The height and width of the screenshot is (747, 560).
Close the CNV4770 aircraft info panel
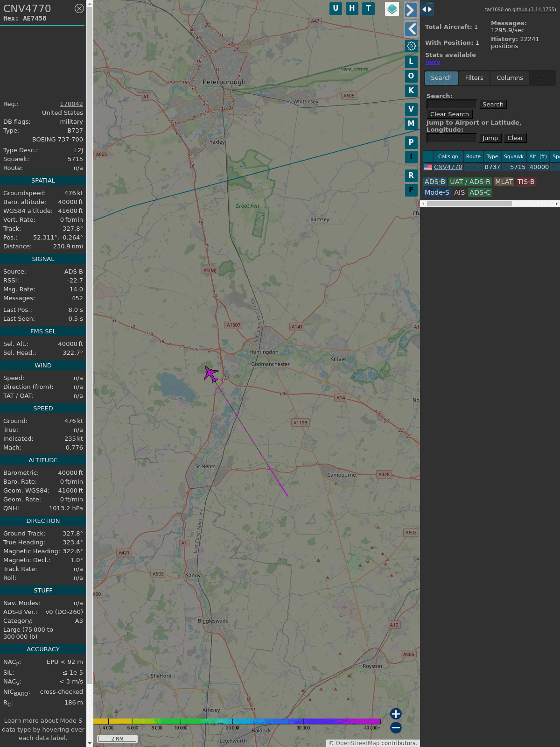[x=79, y=8]
